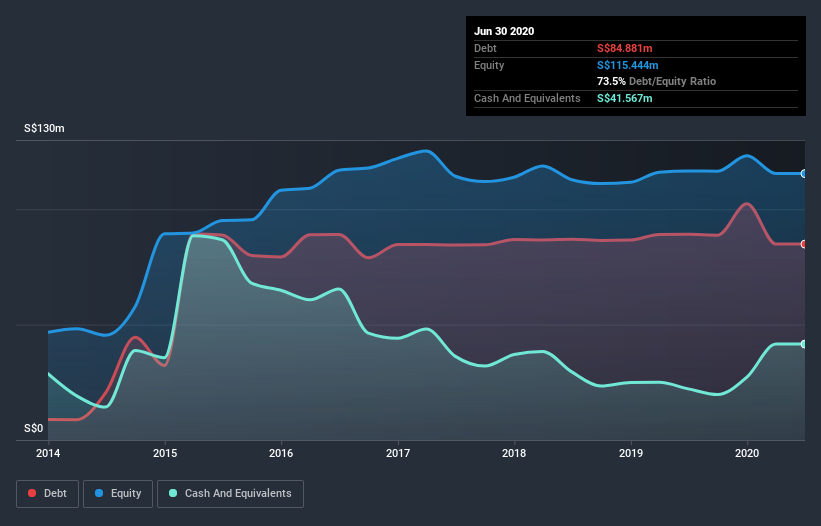Image resolution: width=821 pixels, height=526 pixels.
Task: Click the Debt label in tooltip
Action: click(485, 48)
